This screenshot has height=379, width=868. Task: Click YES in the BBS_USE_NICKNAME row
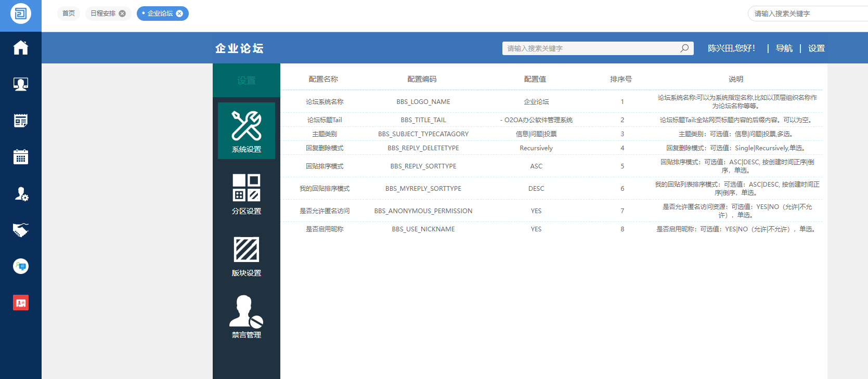click(536, 229)
